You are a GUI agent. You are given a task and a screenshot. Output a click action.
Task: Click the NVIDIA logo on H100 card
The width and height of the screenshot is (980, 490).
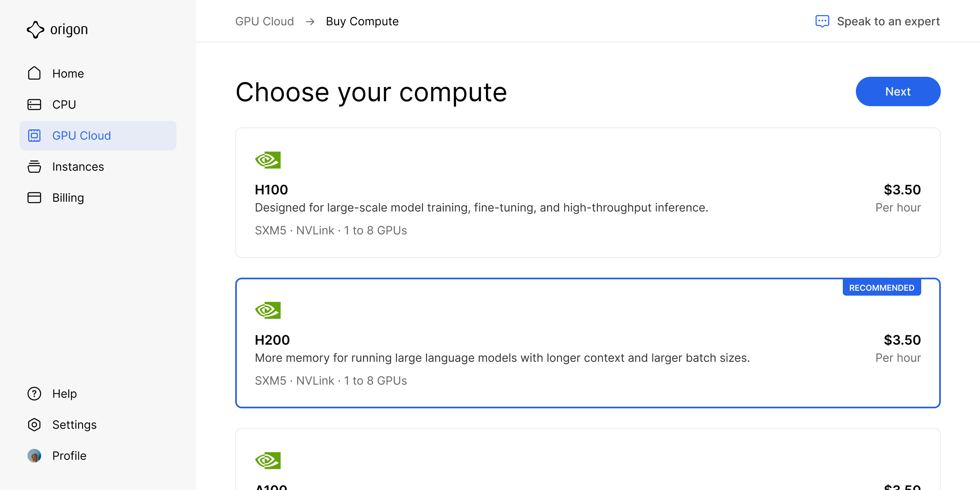[x=268, y=160]
